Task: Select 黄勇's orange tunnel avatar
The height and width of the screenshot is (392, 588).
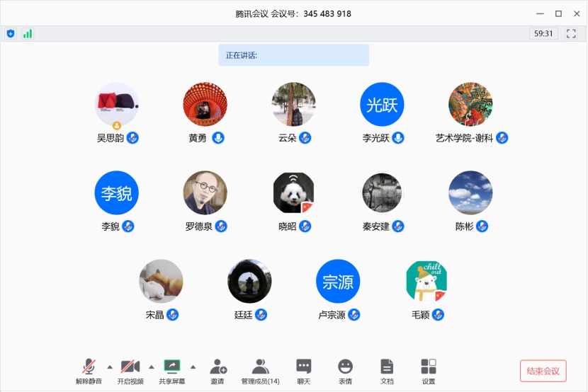Action: (205, 105)
